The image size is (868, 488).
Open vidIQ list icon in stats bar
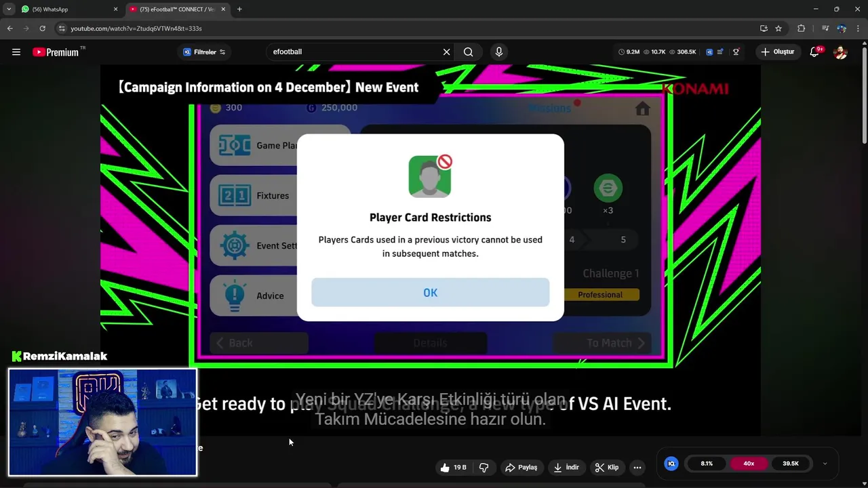point(720,52)
